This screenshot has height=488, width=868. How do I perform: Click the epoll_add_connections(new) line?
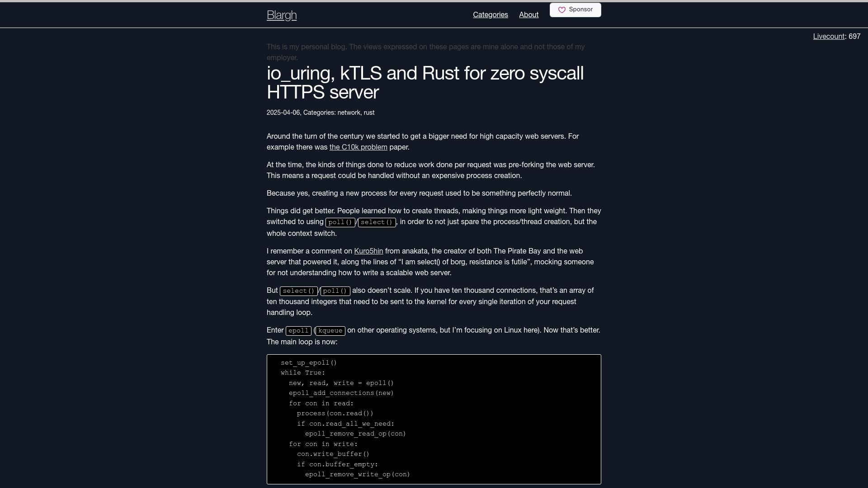click(341, 393)
